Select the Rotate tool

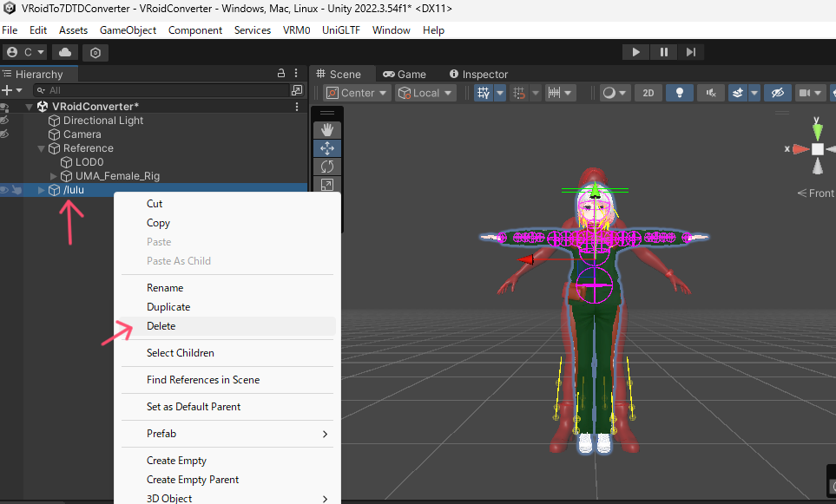327,167
